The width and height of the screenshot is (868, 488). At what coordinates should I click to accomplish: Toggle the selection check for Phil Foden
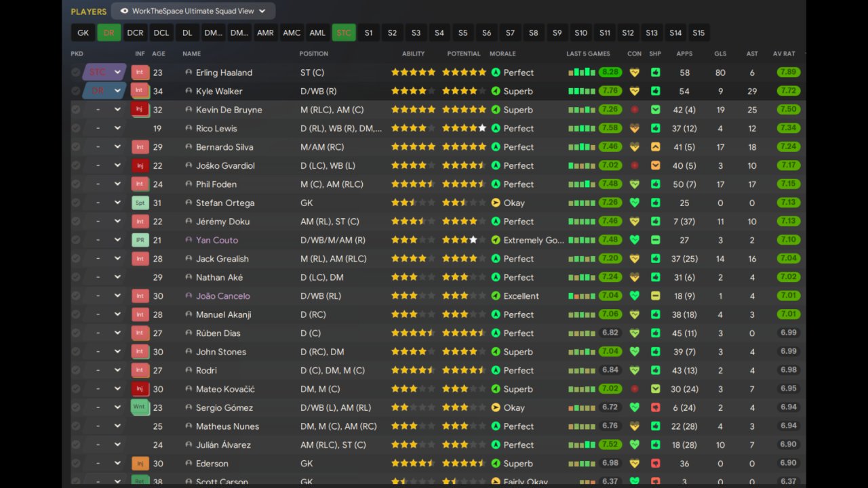76,184
